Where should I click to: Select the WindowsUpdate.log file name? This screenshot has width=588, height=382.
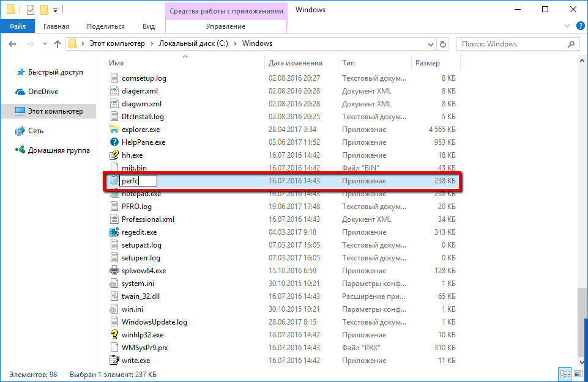(x=155, y=321)
